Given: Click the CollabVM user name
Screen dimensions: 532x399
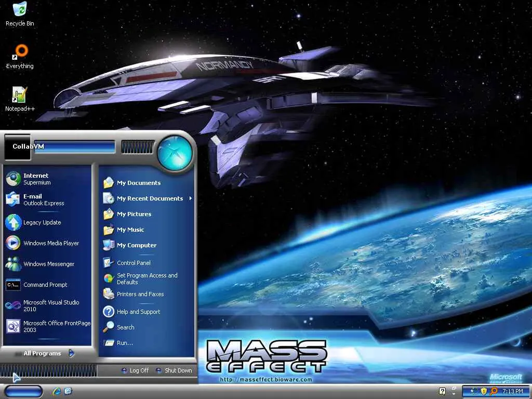Looking at the screenshot, I should pyautogui.click(x=28, y=146).
